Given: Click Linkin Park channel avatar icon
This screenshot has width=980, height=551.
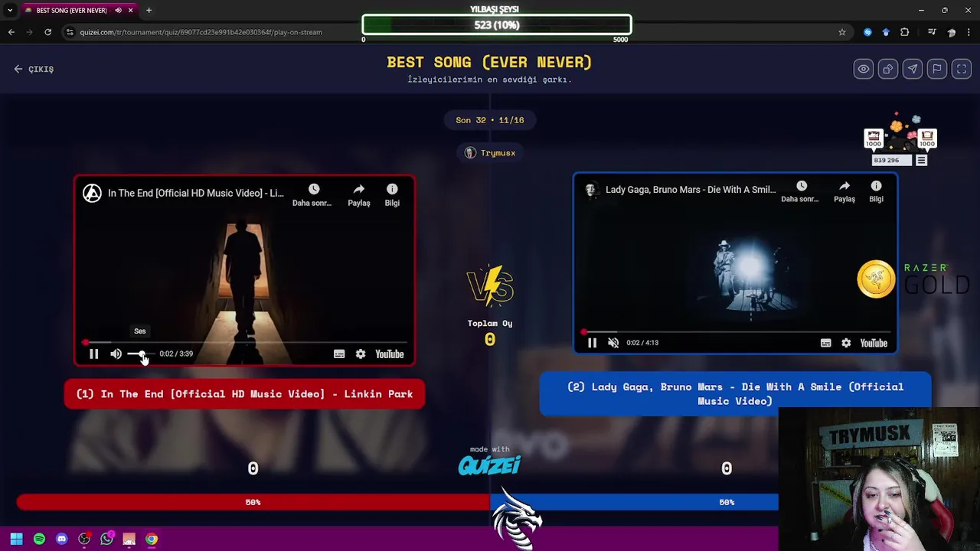Looking at the screenshot, I should point(92,193).
